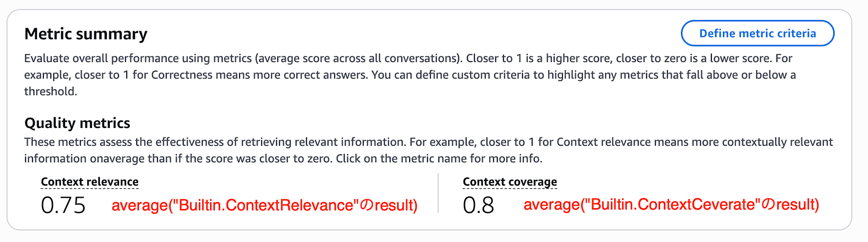Click "Context relevance" inside the Quality metrics paragraph
The image size is (868, 242).
click(x=603, y=142)
